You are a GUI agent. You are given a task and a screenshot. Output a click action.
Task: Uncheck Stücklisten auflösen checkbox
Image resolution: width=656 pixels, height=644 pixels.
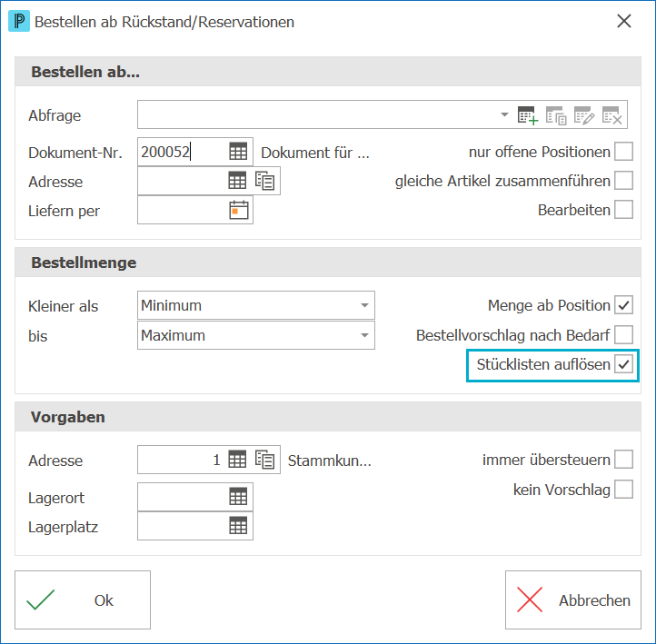point(623,364)
